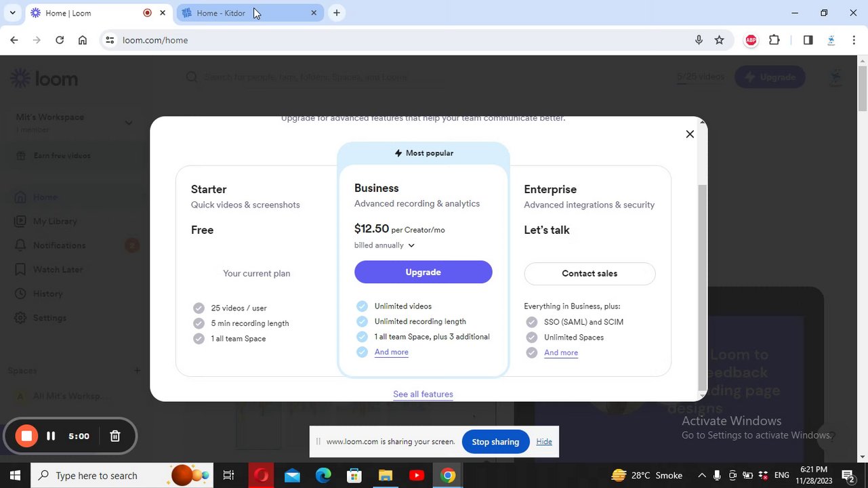
Task: Open the Extensions puzzle menu
Action: pos(774,40)
